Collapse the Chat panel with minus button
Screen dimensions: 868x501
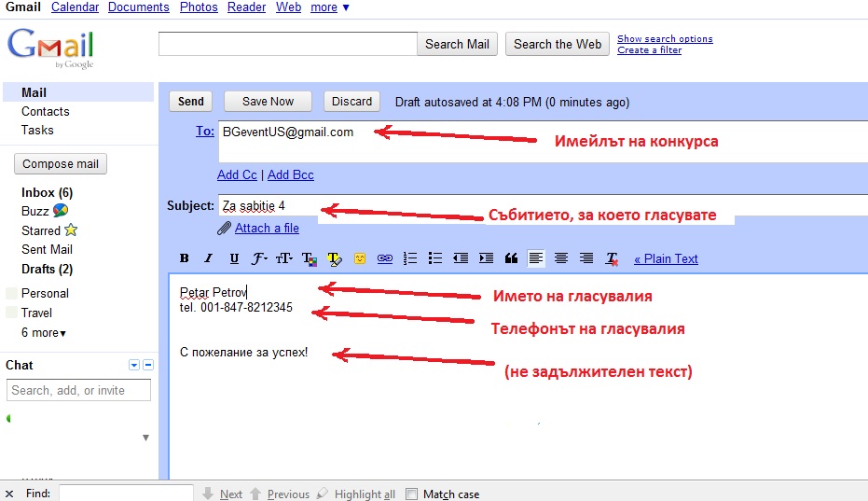click(148, 365)
